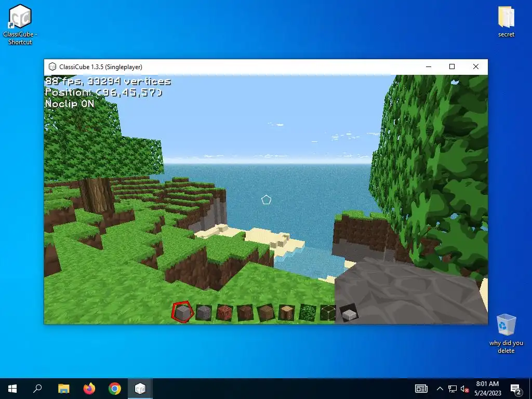Select the leaves block in the hotbar
This screenshot has height=399, width=532.
(x=308, y=312)
